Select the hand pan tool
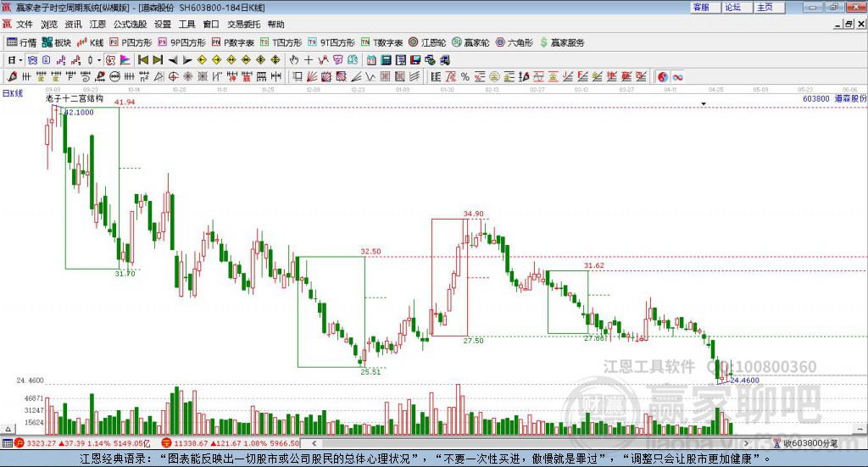868x467 pixels. pyautogui.click(x=293, y=60)
